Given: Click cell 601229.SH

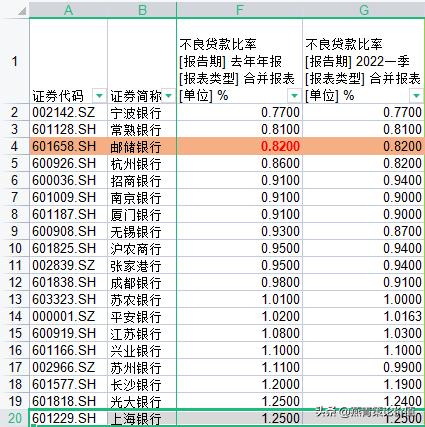Looking at the screenshot, I should (68, 418).
